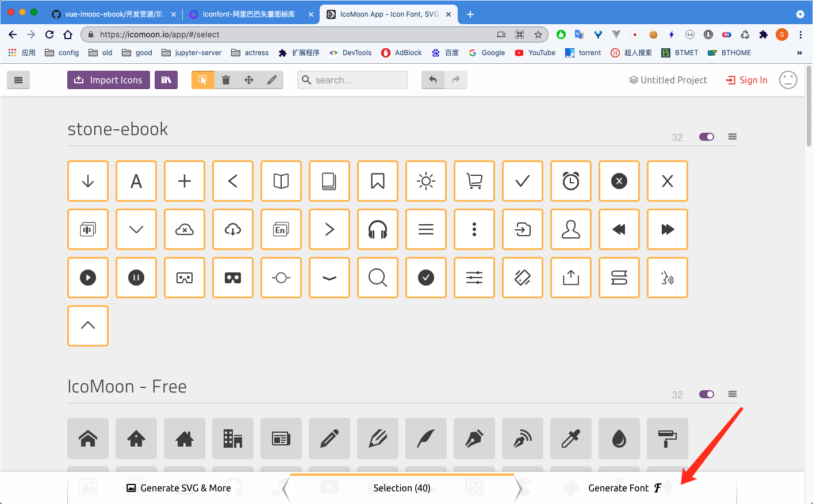Image resolution: width=813 pixels, height=504 pixels.
Task: Select the paint roller icon
Action: coord(668,438)
